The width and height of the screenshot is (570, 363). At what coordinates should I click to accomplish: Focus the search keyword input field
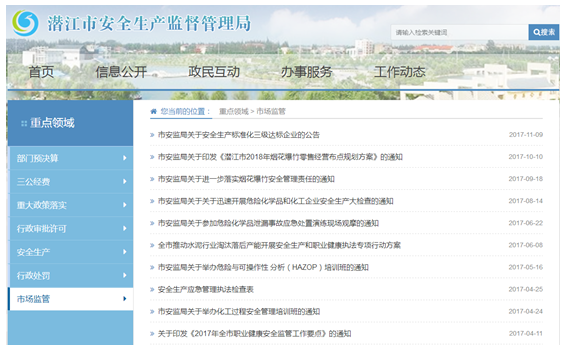coord(459,32)
